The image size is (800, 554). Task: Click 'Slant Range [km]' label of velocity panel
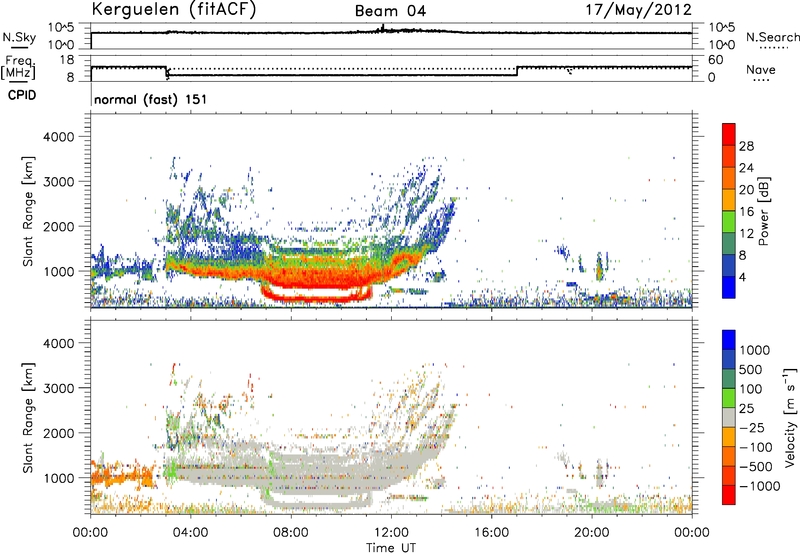28,417
